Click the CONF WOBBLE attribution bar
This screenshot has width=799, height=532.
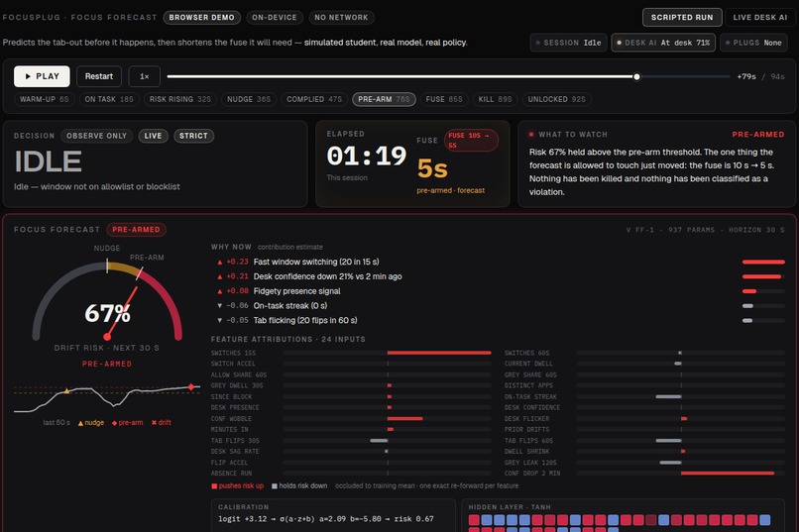click(388, 418)
